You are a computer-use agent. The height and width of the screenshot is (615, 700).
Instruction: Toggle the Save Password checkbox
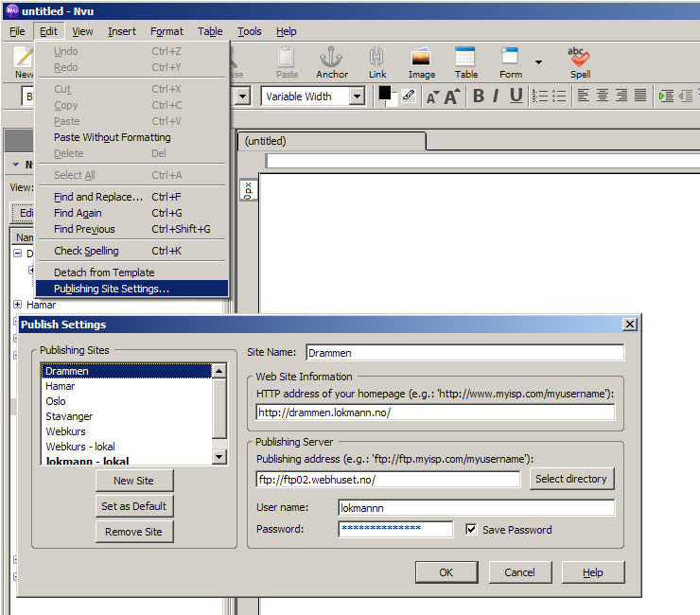471,530
